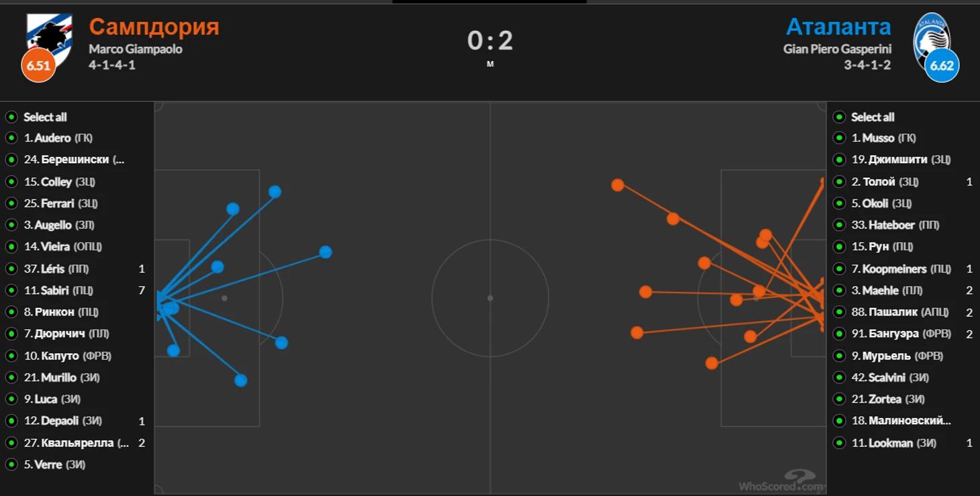Toggle the green dot beside 1. Musso
The image size is (980, 496).
tap(839, 138)
